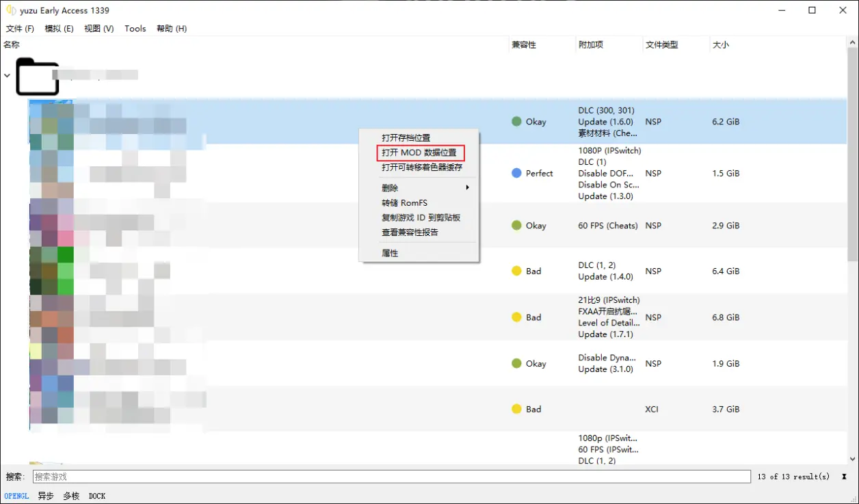Click the blue Perfect compatibility indicator

[516, 173]
